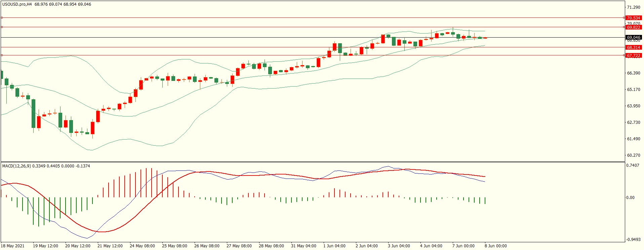
Task: Select the left anchor of the 67.722 line
Action: [x=2, y=55]
